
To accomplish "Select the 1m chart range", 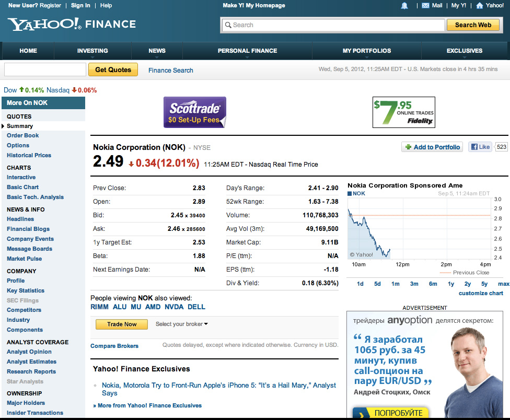I will [395, 284].
